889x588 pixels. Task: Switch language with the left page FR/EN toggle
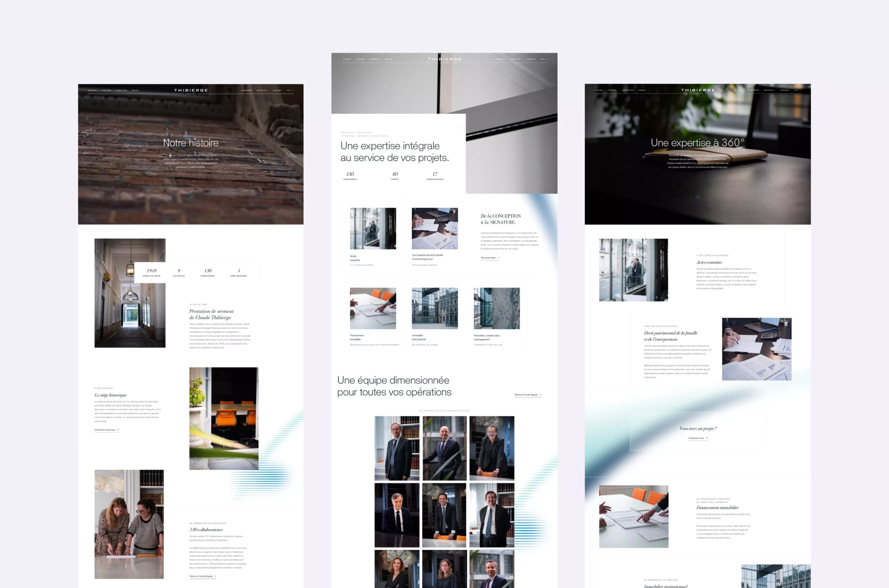click(x=290, y=90)
